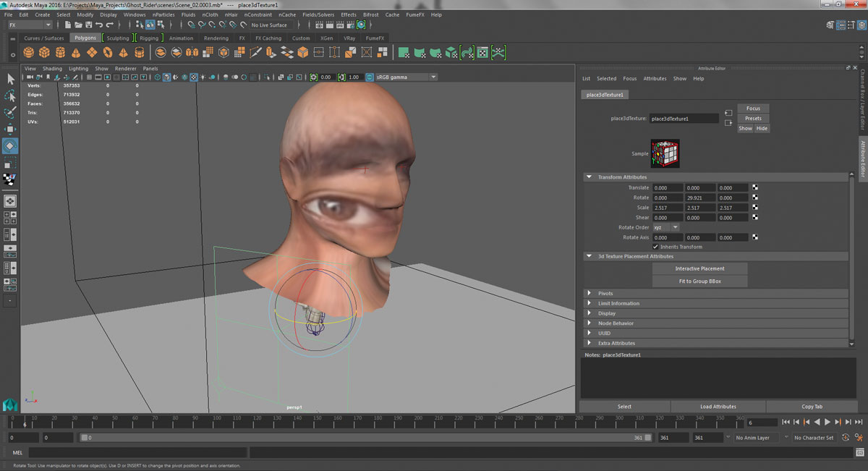
Task: Create a polygon pipe from the shelf
Action: coord(140,52)
